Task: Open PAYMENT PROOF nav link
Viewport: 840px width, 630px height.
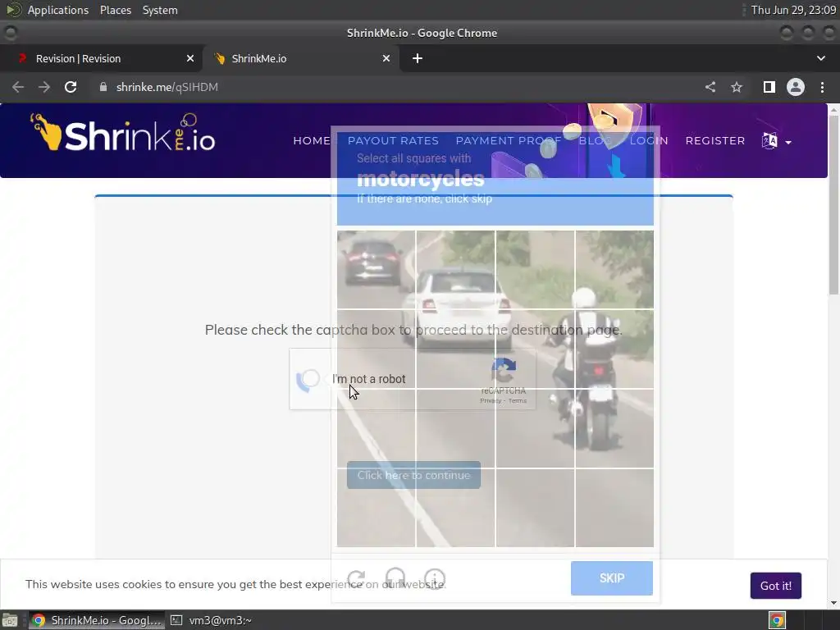Action: (x=509, y=140)
